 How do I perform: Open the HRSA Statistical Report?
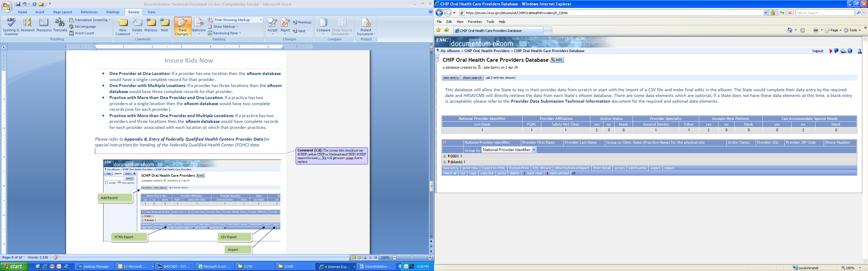tap(572, 168)
